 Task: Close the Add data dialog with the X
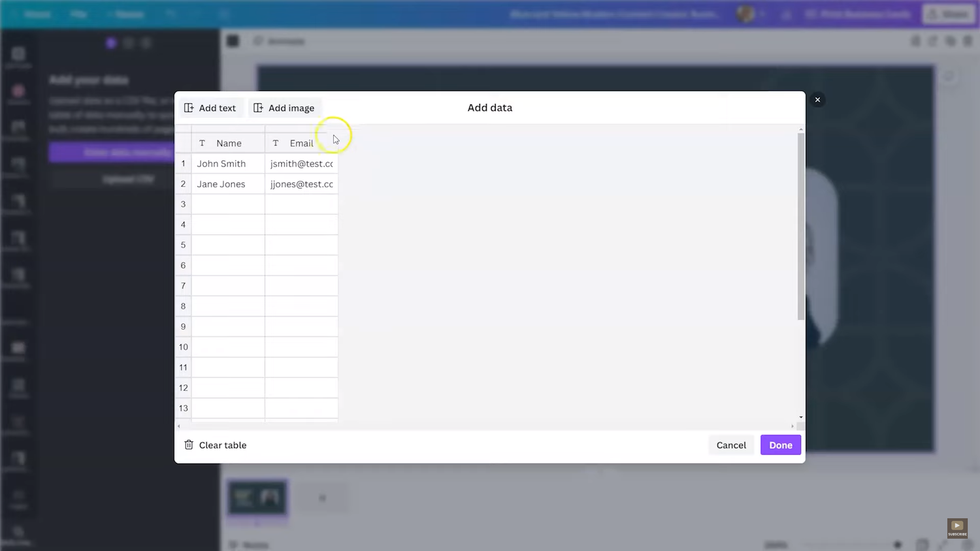pyautogui.click(x=817, y=99)
